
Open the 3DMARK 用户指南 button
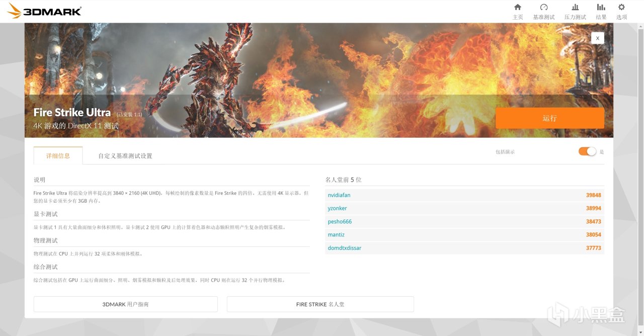point(125,304)
